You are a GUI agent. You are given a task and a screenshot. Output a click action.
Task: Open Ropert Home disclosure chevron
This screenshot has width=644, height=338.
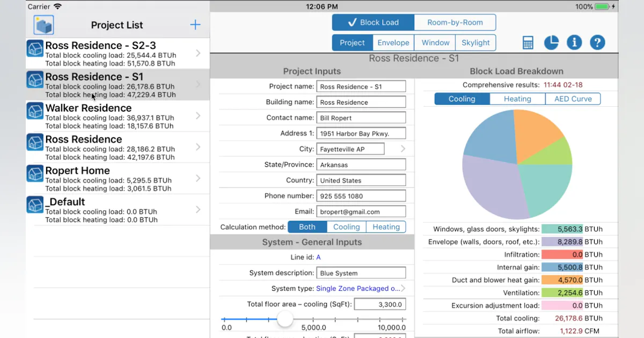[x=198, y=178]
